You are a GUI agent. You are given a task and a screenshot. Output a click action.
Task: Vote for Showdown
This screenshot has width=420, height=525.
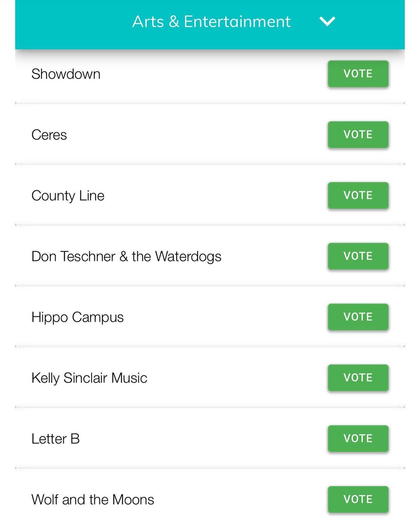point(358,74)
